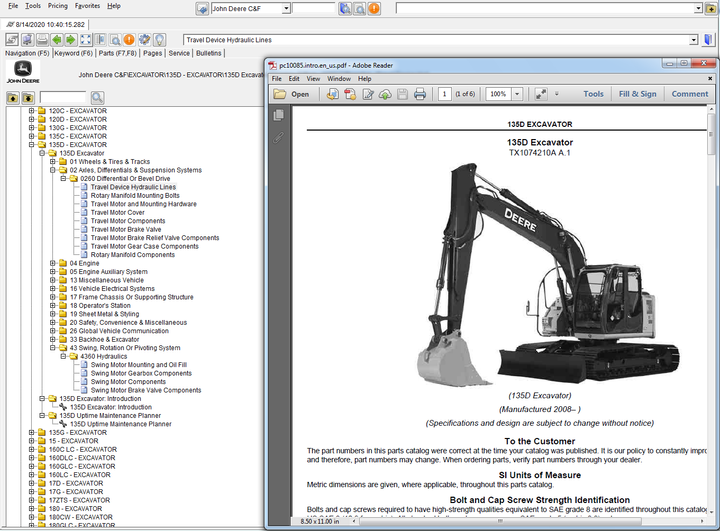720x531 pixels.
Task: Go forward with the green right arrow
Action: pyautogui.click(x=71, y=40)
